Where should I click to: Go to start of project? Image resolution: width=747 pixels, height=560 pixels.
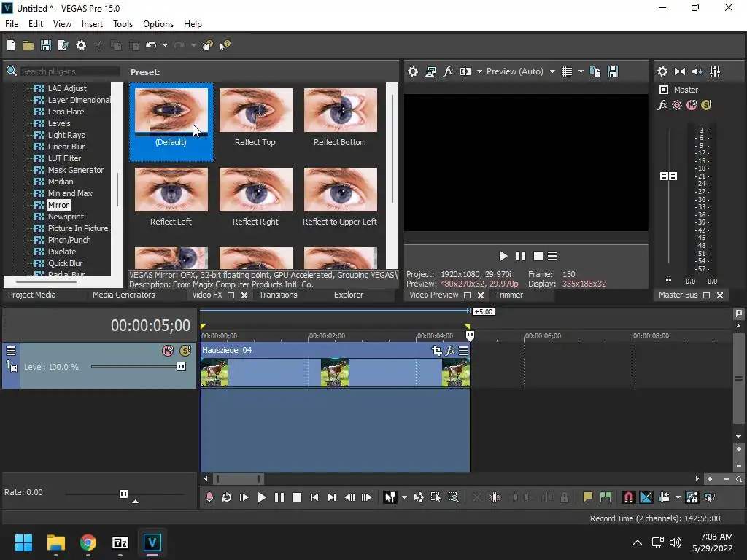[x=314, y=497]
